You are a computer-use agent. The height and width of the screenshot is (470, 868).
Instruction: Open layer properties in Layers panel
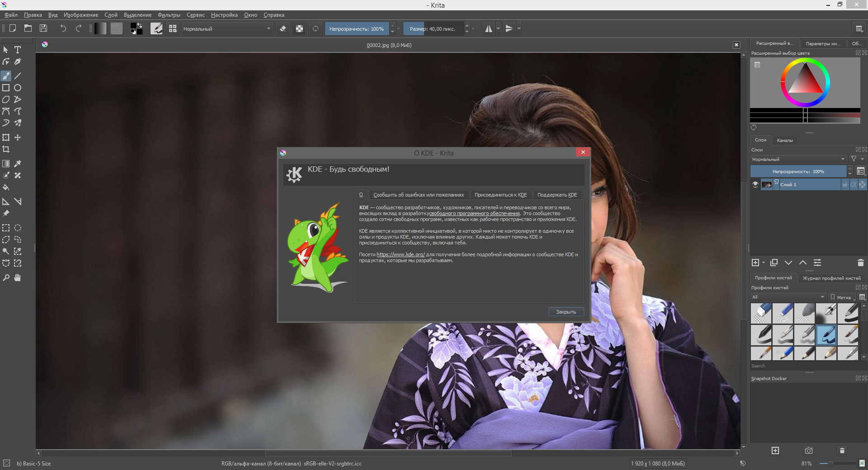(x=817, y=263)
